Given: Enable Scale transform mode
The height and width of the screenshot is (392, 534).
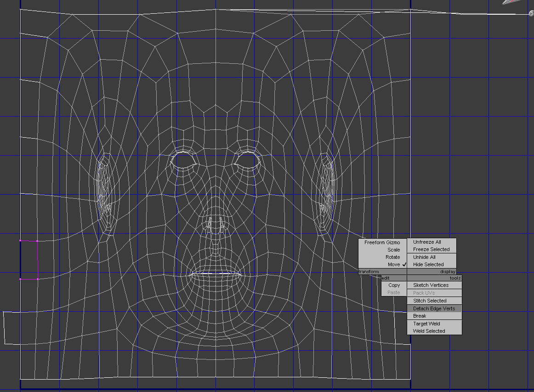Looking at the screenshot, I should point(393,250).
